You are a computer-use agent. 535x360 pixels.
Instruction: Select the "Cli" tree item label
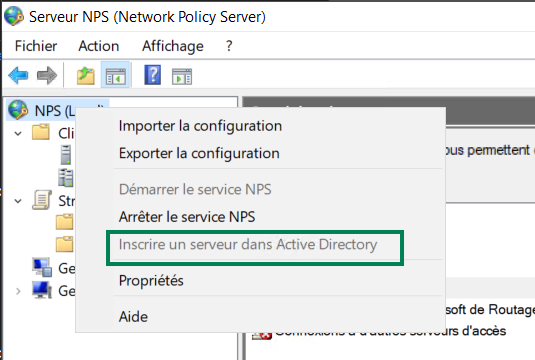(66, 133)
